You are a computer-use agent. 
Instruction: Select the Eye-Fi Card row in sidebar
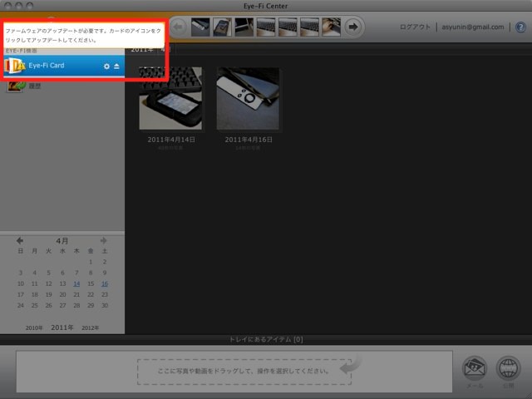coord(65,66)
